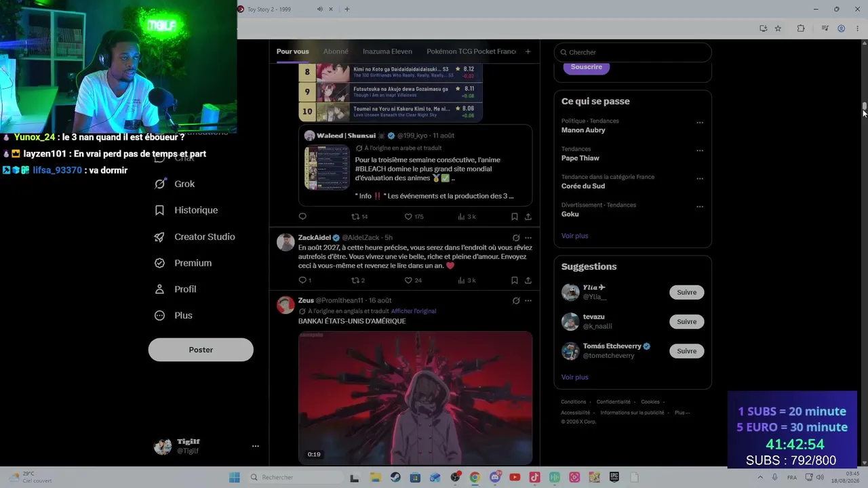Share the BLEACH ranking post
This screenshot has width=868, height=488.
(x=528, y=217)
